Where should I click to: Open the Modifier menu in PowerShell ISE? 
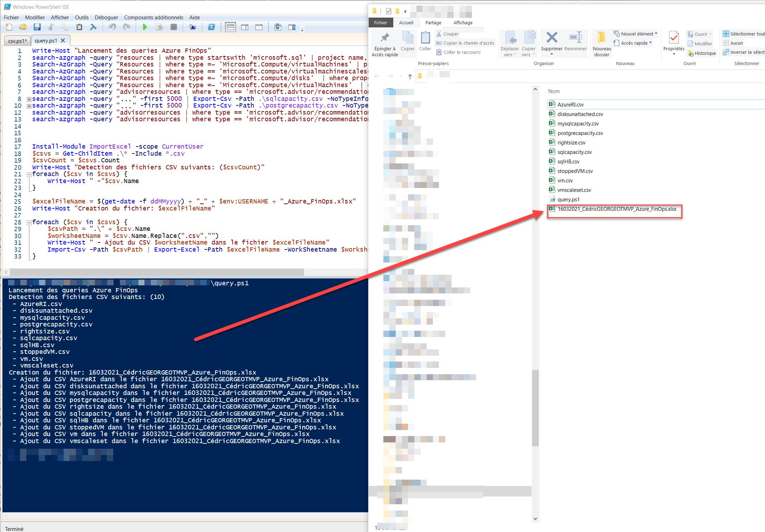click(x=35, y=18)
